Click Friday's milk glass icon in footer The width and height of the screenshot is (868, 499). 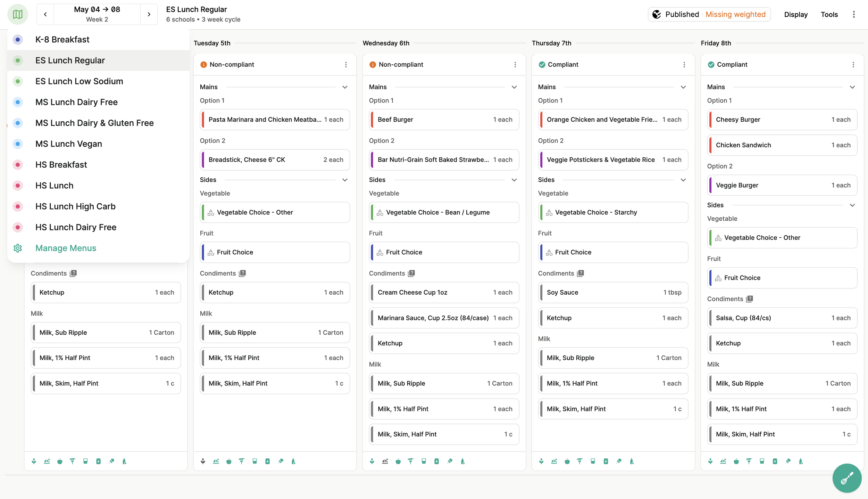[x=762, y=461]
